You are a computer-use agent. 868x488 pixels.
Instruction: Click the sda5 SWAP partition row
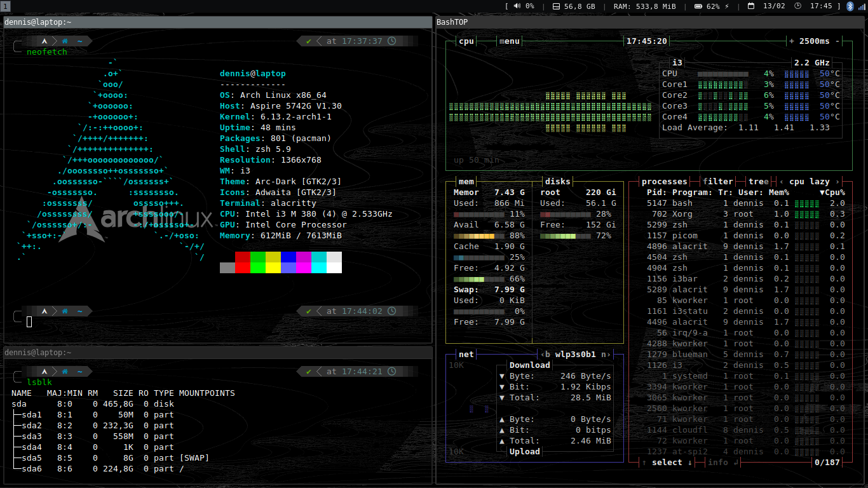click(111, 458)
